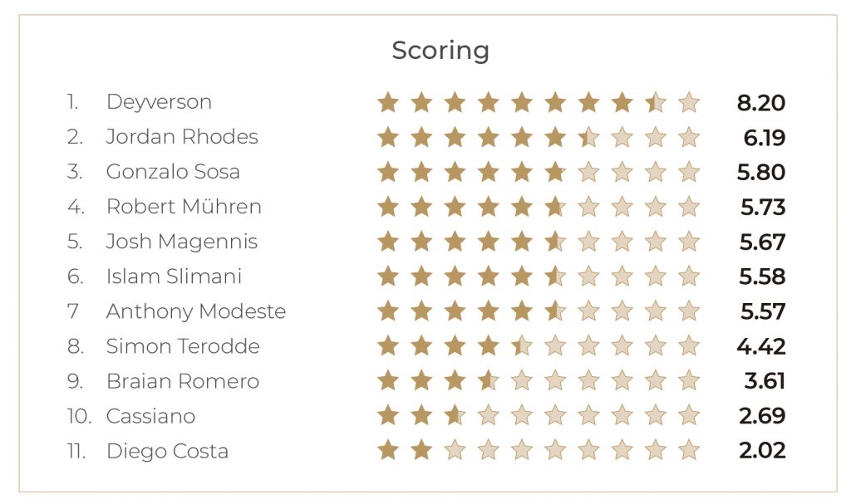Click the last empty star beside Deyverson
This screenshot has height=504, width=851.
point(688,103)
